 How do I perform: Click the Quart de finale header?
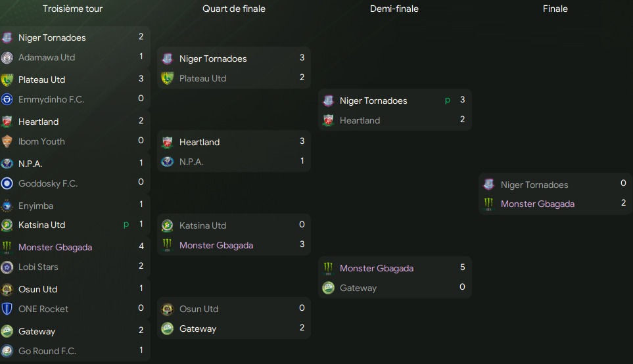234,9
